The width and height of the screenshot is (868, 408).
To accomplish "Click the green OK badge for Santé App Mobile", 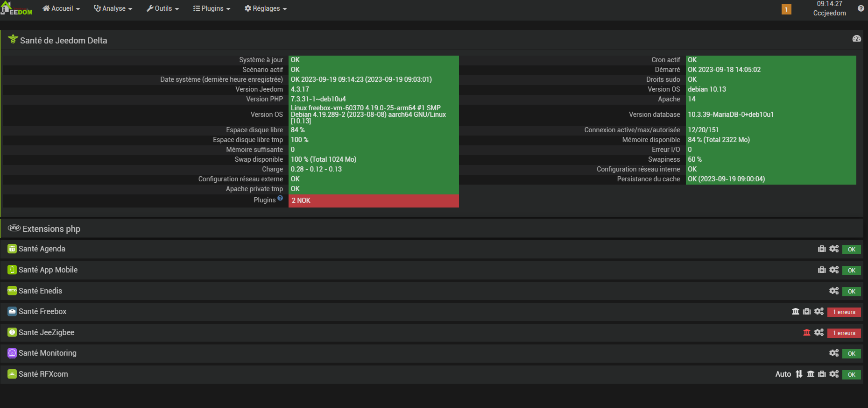I will (x=852, y=271).
